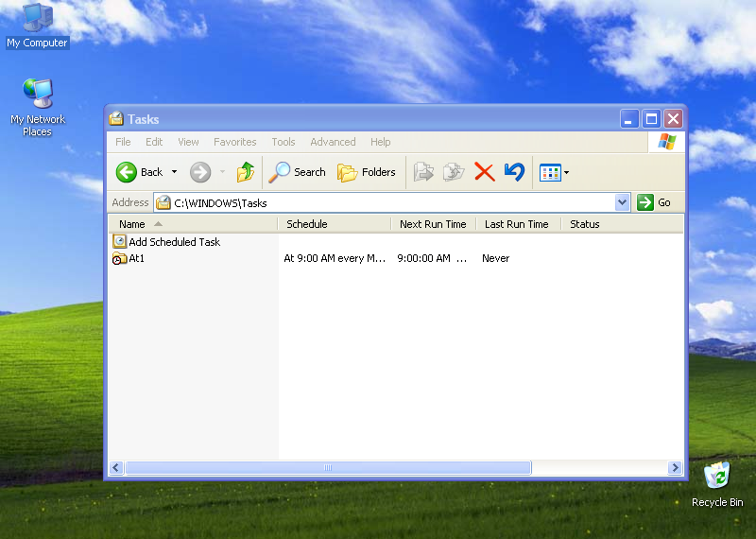Toggle the Folders pane
The width and height of the screenshot is (756, 539).
[367, 172]
